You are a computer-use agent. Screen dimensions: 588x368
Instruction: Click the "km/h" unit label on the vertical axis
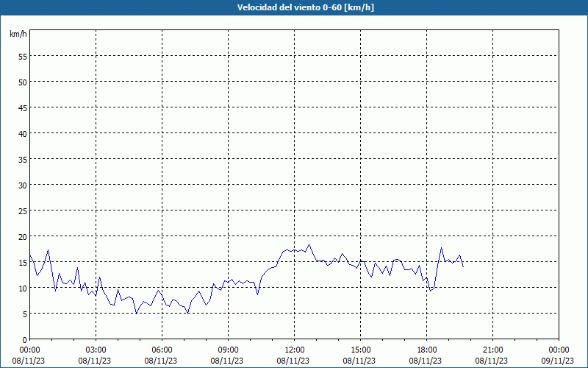(x=18, y=34)
